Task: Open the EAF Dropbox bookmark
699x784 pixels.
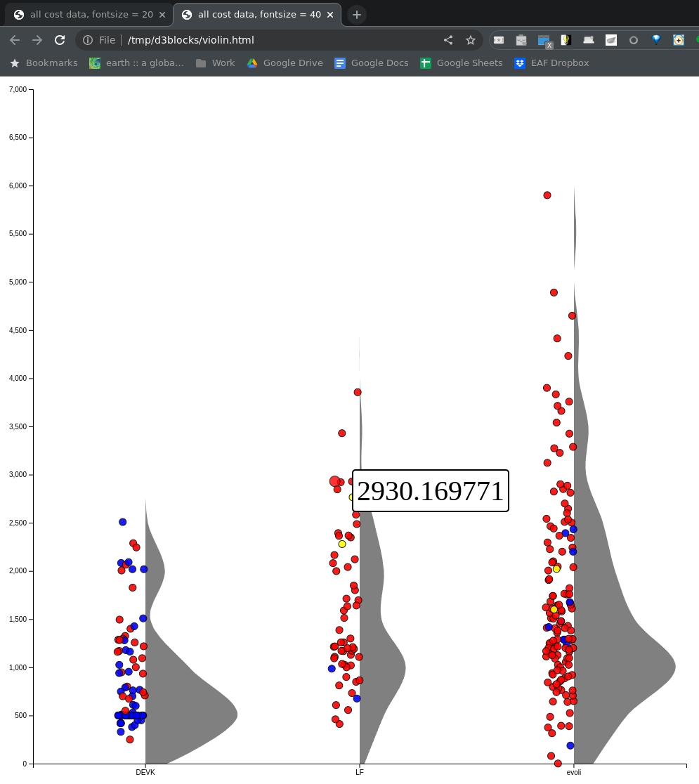Action: pos(552,63)
